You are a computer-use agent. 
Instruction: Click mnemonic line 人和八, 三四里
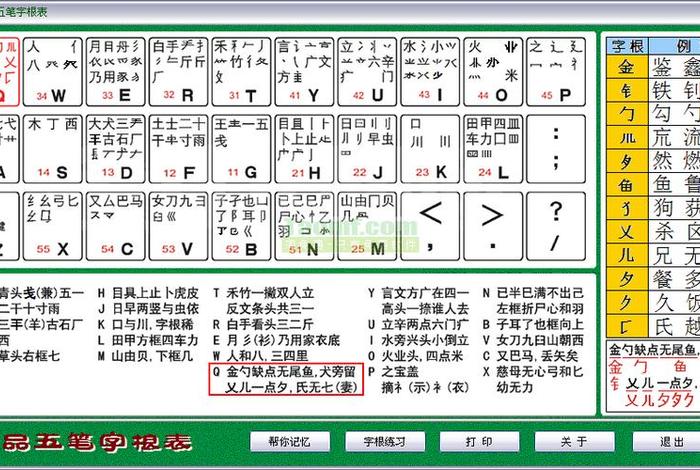coord(267,356)
